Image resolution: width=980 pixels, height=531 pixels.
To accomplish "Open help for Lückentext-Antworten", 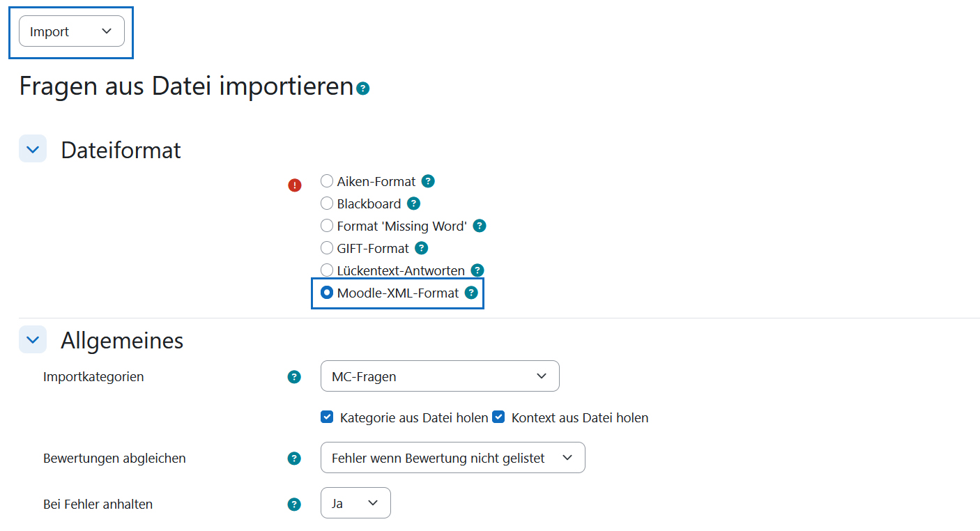I will point(477,270).
